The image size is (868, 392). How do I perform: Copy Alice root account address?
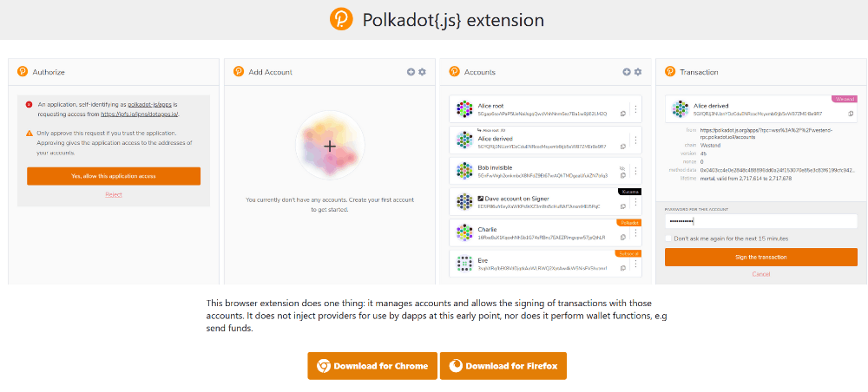click(x=622, y=114)
